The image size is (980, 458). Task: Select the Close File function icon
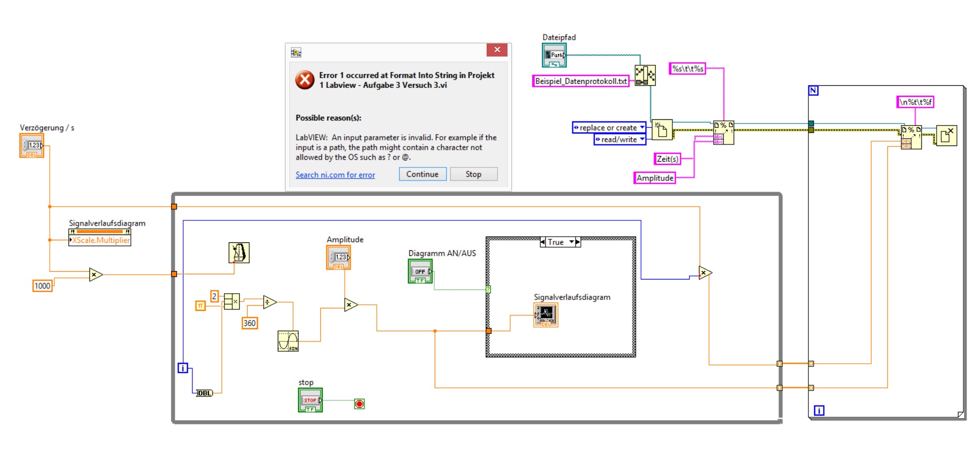click(947, 136)
